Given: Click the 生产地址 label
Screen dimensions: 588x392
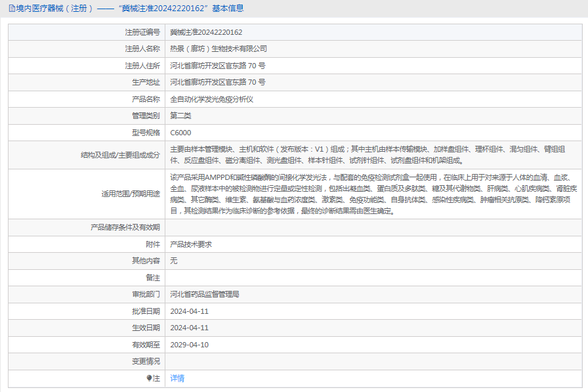Looking at the screenshot, I should coord(146,82).
